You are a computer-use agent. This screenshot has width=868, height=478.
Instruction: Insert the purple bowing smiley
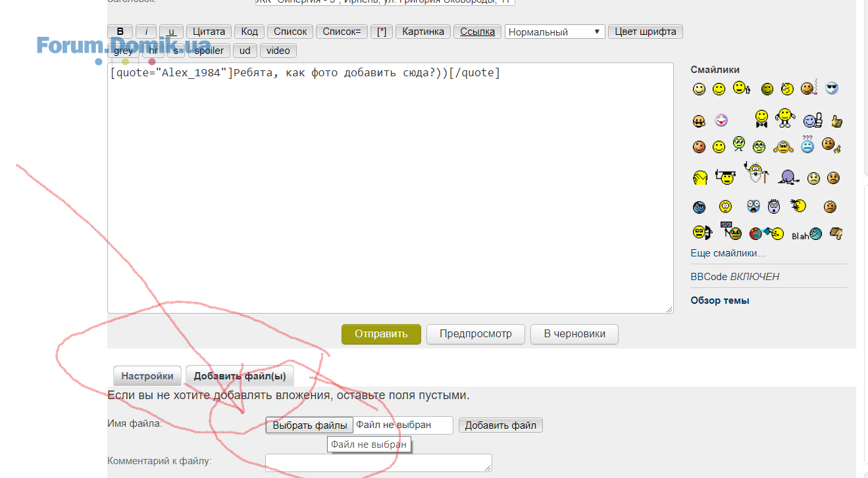788,176
